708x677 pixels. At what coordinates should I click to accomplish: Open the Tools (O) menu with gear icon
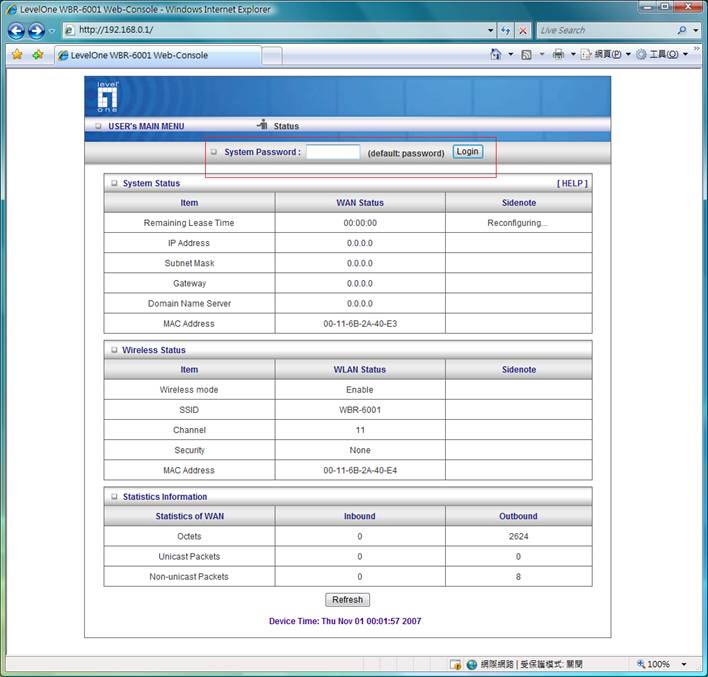[x=662, y=54]
